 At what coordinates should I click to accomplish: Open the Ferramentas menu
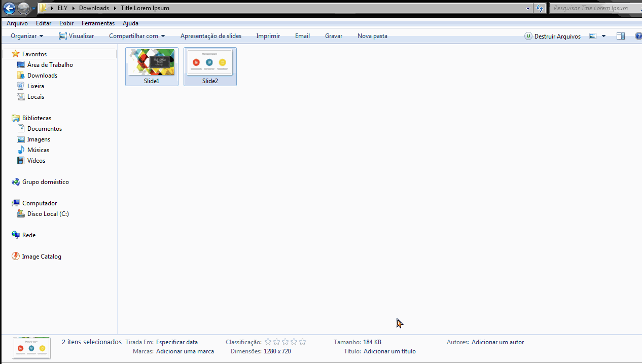[97, 23]
